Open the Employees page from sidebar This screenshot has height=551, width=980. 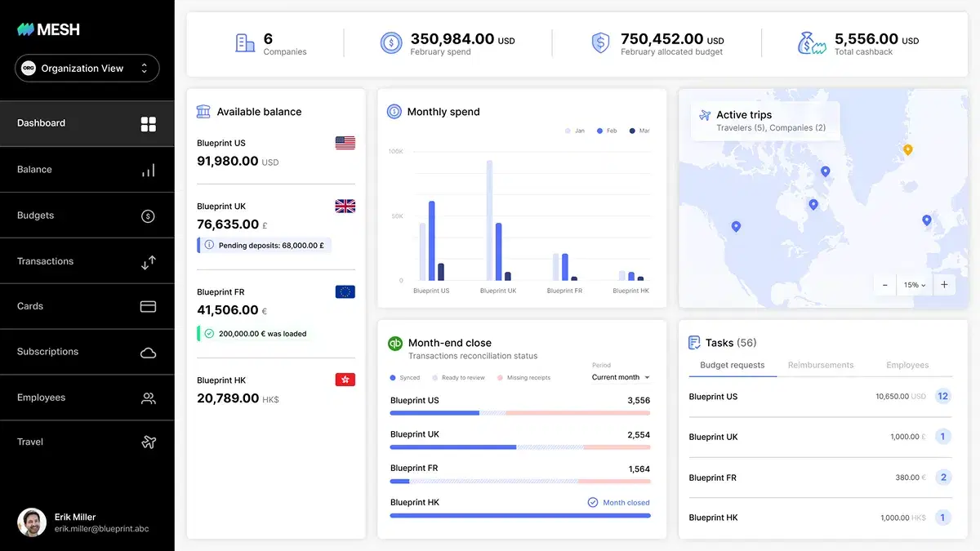point(87,398)
